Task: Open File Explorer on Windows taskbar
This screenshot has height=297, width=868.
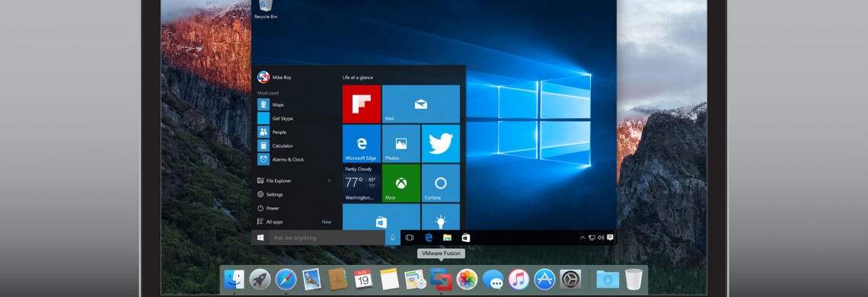Action: [x=447, y=238]
